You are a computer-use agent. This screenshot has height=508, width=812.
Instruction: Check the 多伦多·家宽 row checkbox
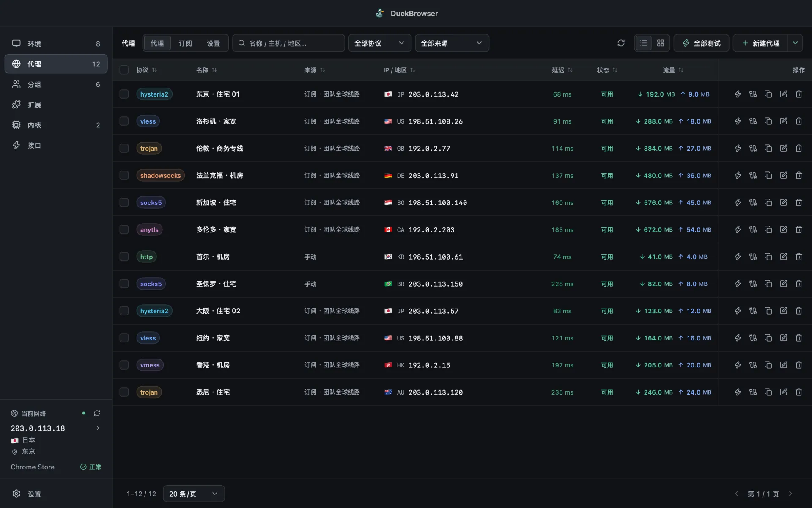[124, 229]
